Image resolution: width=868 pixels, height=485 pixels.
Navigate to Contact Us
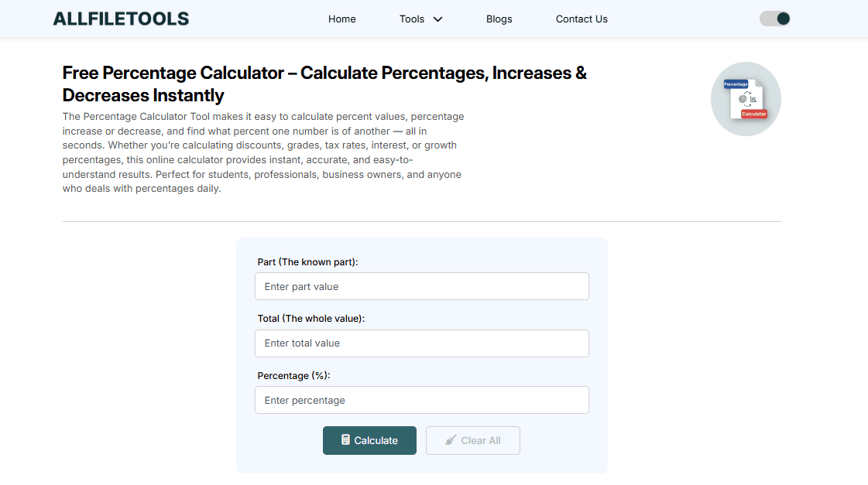click(582, 19)
